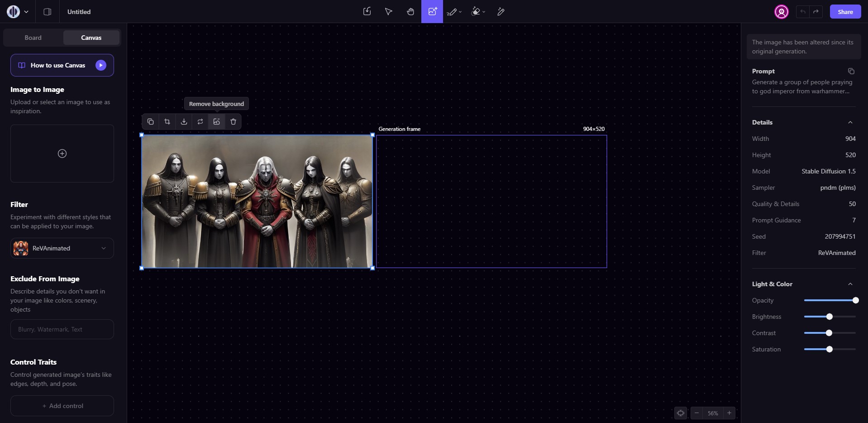This screenshot has height=423, width=868.
Task: Open the How to use Canvas guide
Action: coord(62,65)
